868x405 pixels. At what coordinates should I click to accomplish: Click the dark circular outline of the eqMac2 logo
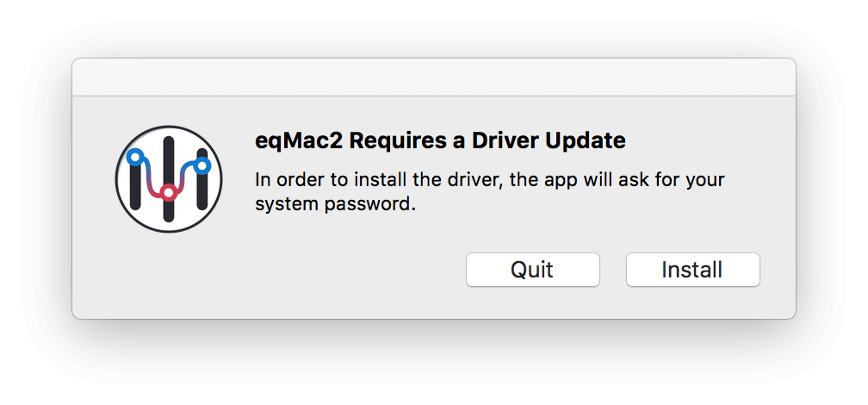[169, 127]
